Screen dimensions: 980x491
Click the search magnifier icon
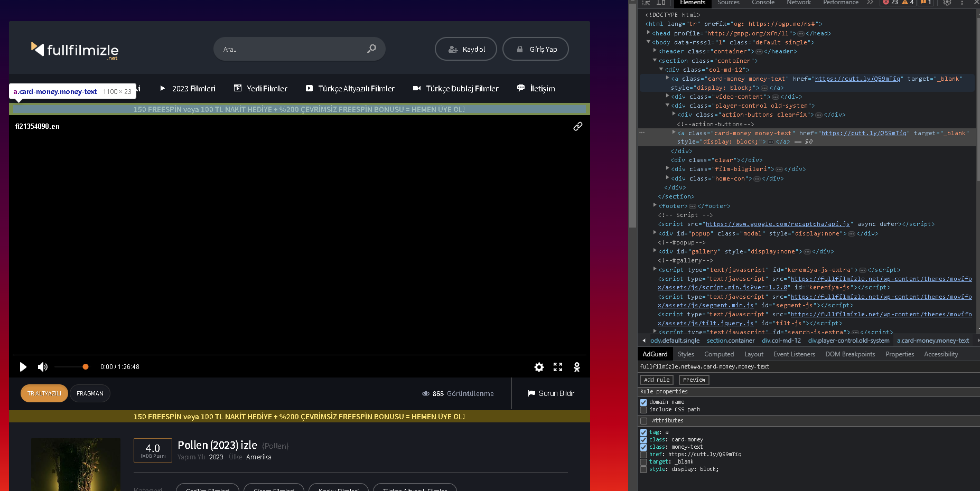372,49
